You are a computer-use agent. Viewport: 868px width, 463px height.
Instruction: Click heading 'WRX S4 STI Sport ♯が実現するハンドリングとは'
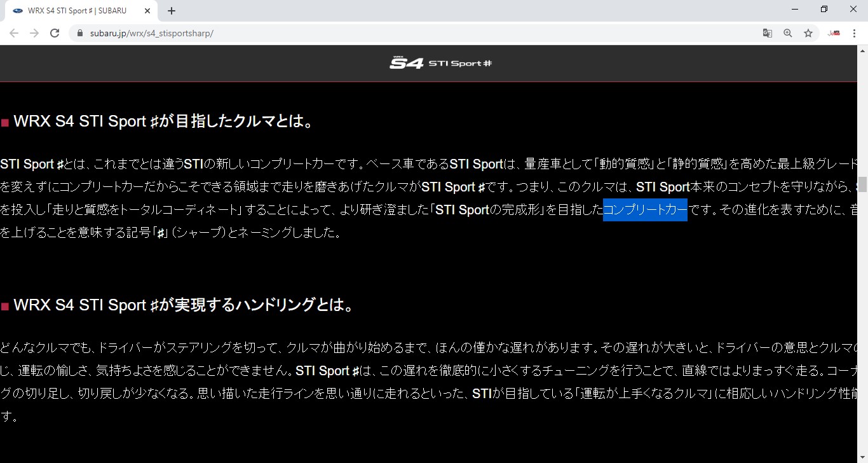pos(183,305)
